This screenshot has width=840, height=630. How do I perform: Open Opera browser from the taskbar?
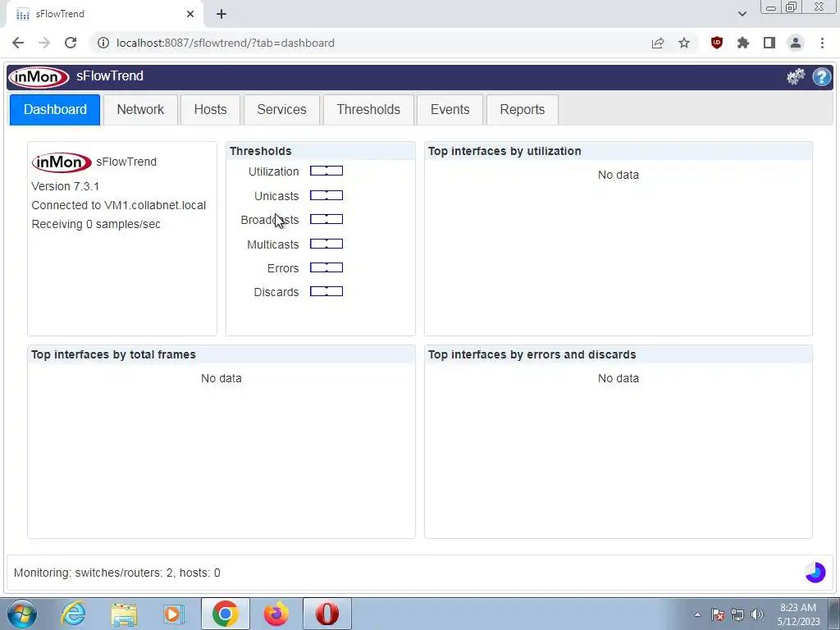click(327, 614)
